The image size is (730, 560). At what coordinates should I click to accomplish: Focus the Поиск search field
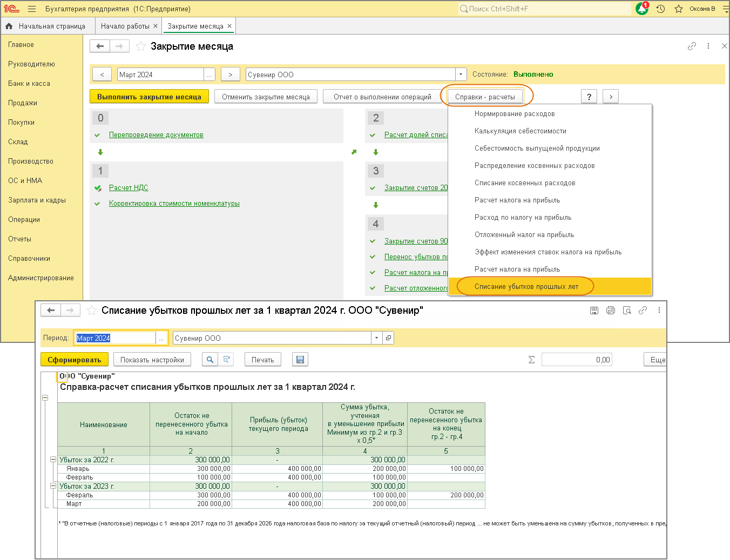pyautogui.click(x=544, y=9)
